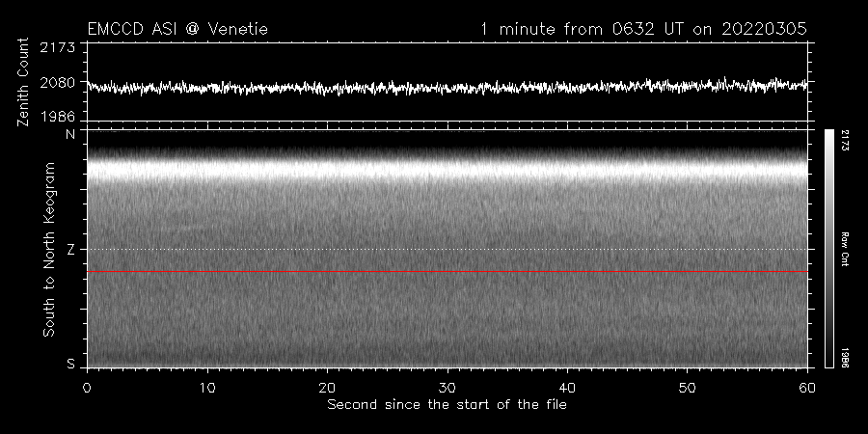Click the 'Zenith Count' axis label
Image resolution: width=868 pixels, height=434 pixels.
23,82
